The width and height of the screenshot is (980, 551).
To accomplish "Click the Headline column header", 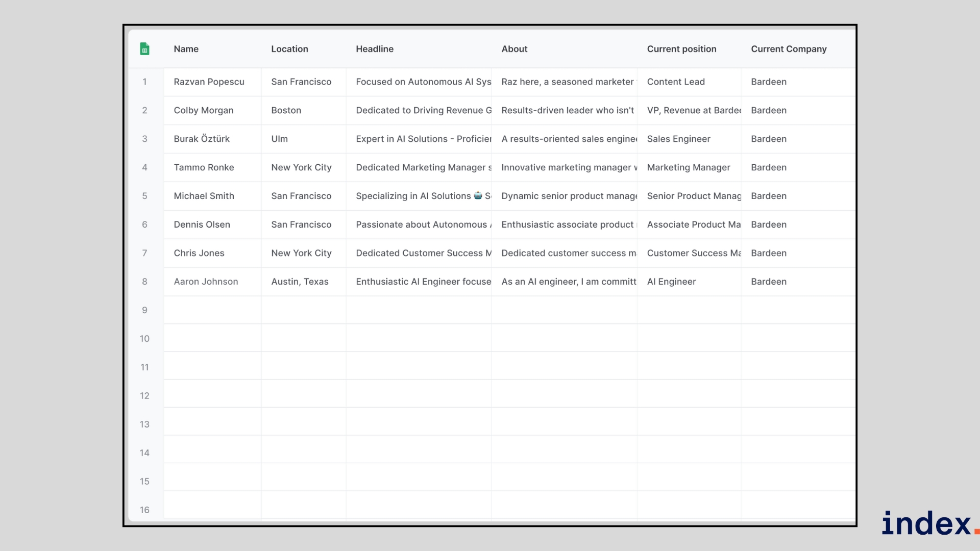I will click(x=374, y=49).
